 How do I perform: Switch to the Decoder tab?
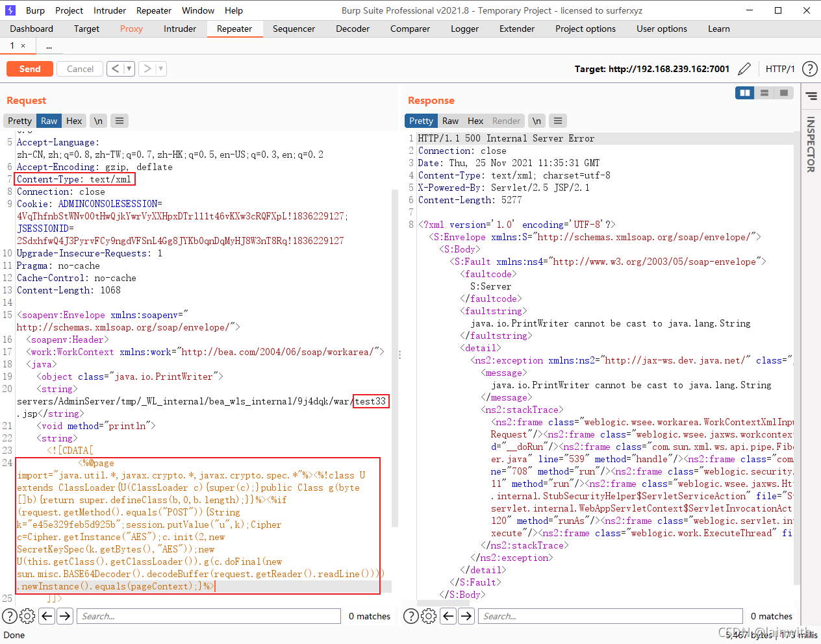pos(353,29)
